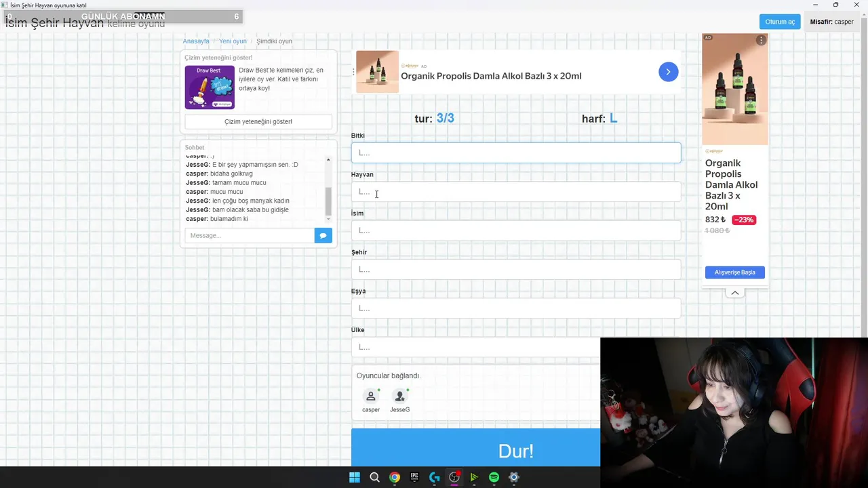Send the chat message with the speech-bubble button

(x=323, y=235)
